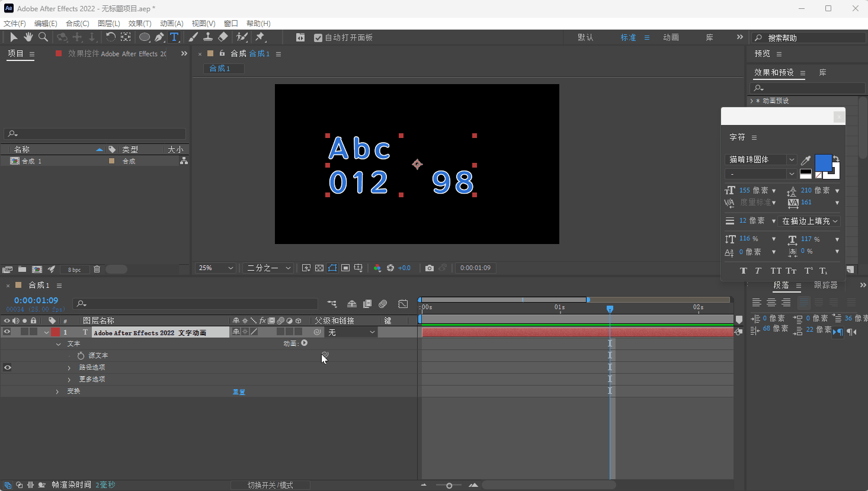Open the 文件(F) menu
Image resolution: width=868 pixels, height=491 pixels.
[x=15, y=23]
